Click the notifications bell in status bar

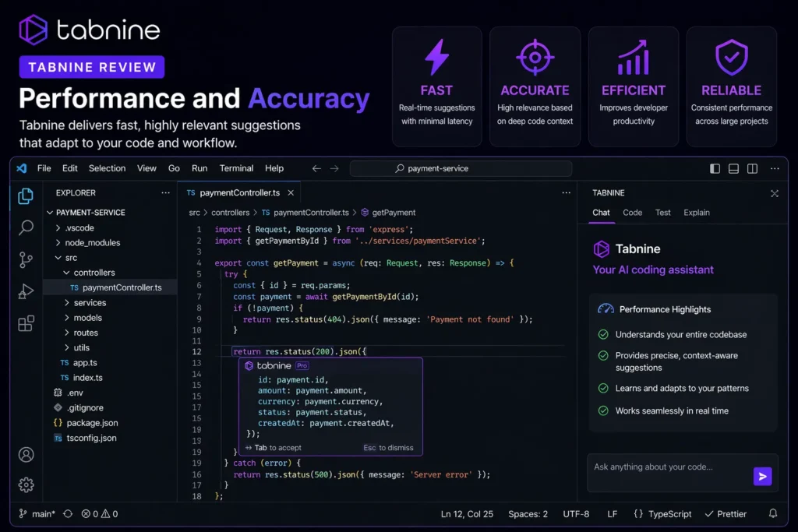(x=772, y=513)
